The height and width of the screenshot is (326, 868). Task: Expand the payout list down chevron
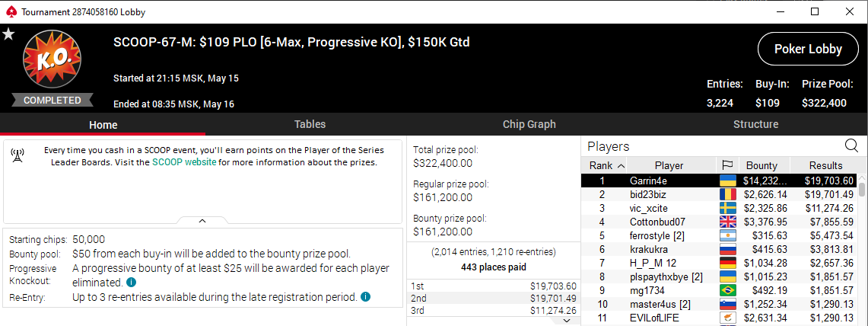point(567,321)
